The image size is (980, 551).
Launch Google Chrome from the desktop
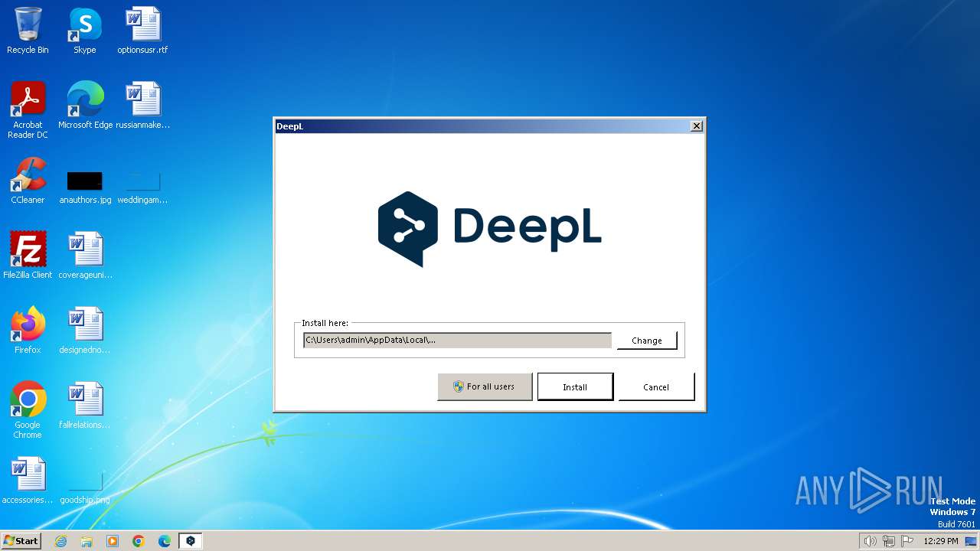pos(28,410)
